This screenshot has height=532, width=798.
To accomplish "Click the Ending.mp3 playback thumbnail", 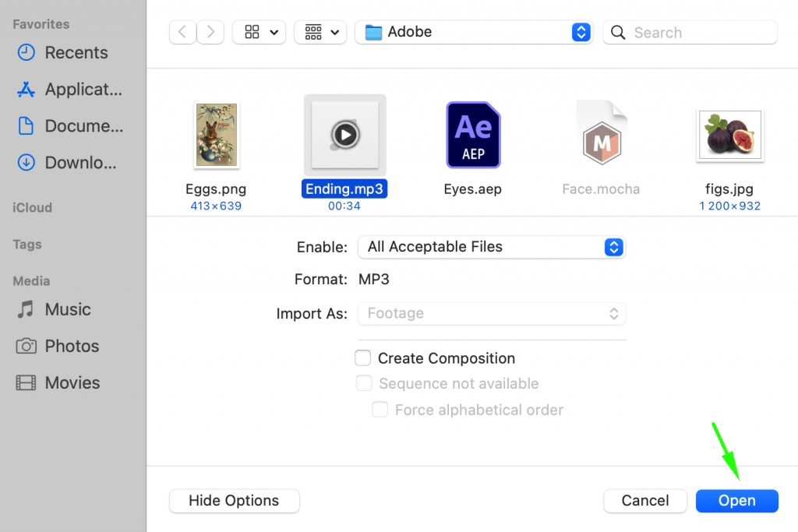I will [344, 134].
